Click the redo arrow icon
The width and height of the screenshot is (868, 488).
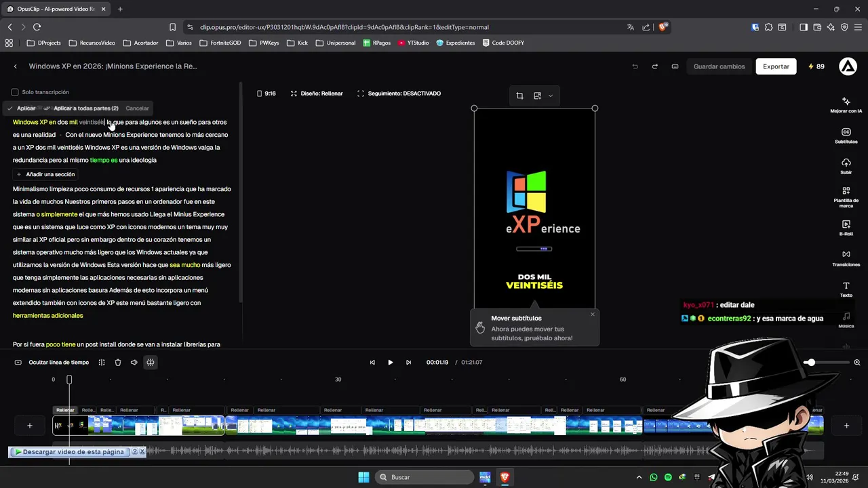point(654,66)
